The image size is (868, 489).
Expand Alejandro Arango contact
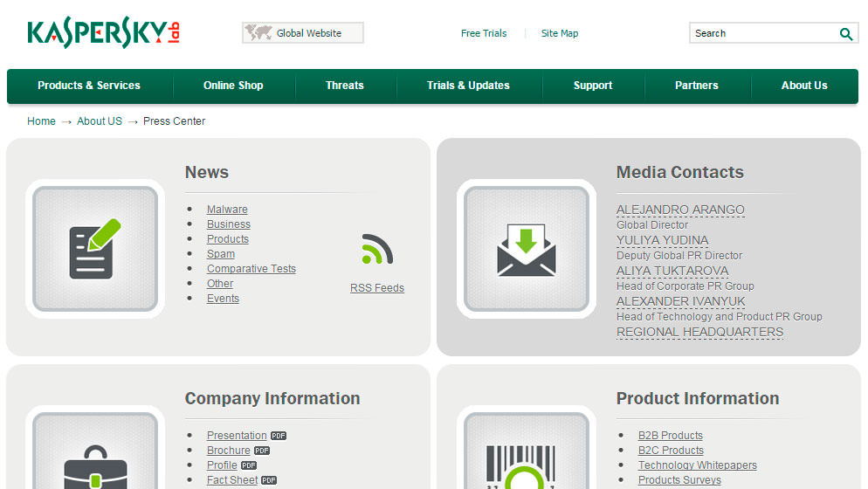[680, 210]
